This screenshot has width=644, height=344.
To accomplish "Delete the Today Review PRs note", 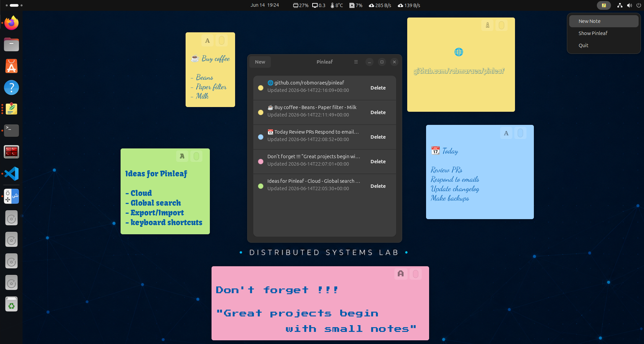I will coord(378,137).
